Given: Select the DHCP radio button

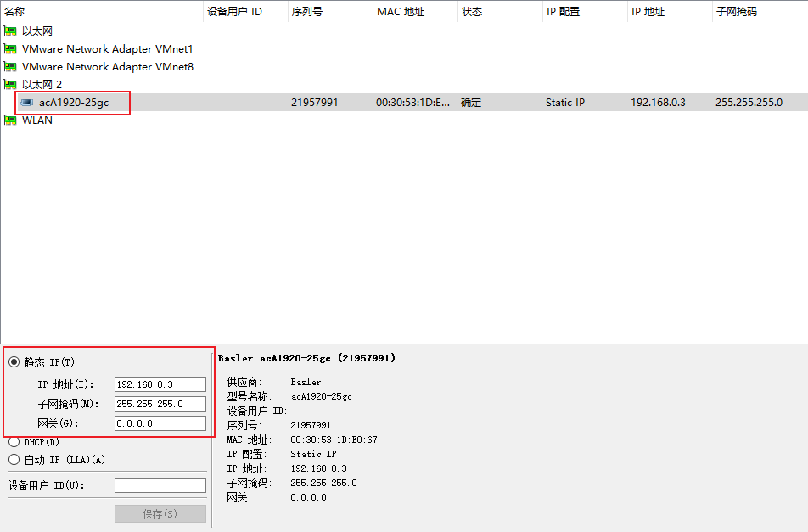Looking at the screenshot, I should 14,441.
